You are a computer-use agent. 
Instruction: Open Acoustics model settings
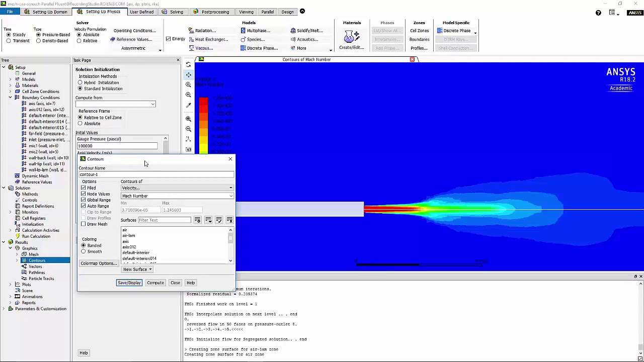pyautogui.click(x=304, y=39)
